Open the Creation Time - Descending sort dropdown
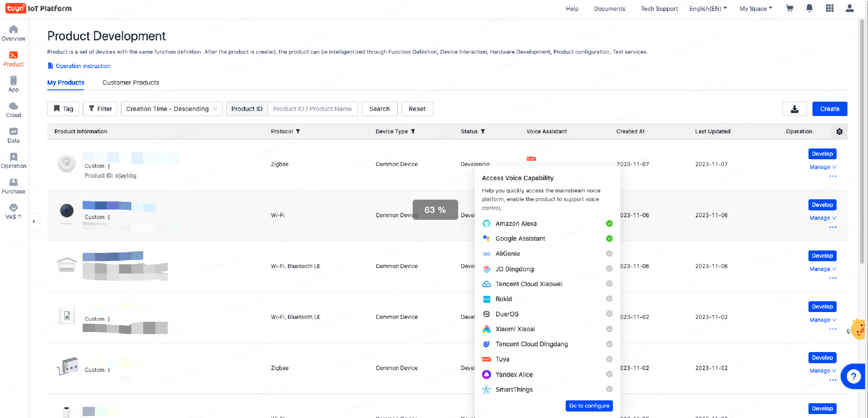 (x=172, y=109)
